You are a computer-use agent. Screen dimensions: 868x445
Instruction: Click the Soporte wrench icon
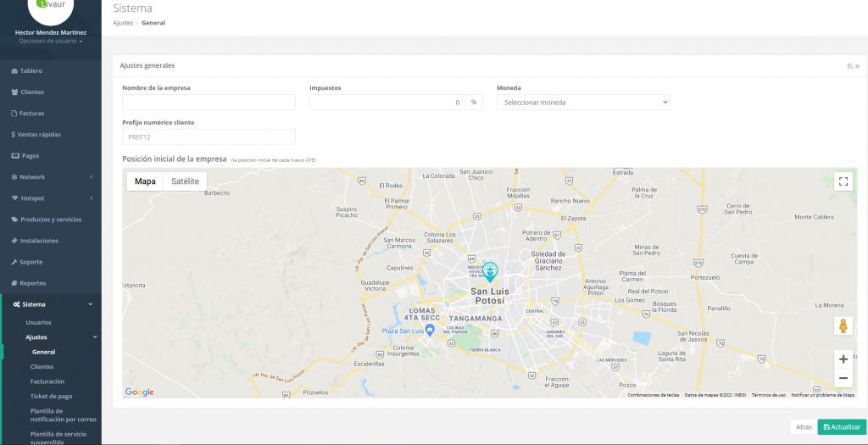tap(14, 262)
